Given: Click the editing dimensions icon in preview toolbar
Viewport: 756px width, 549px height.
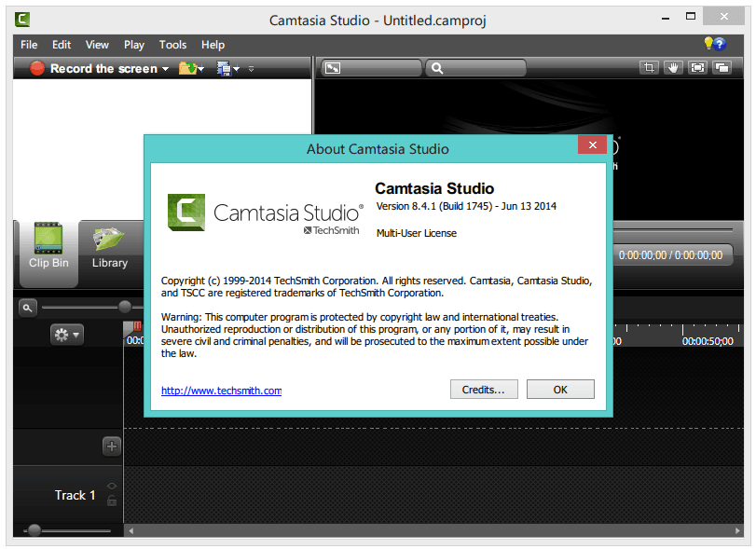Looking at the screenshot, I should click(333, 68).
